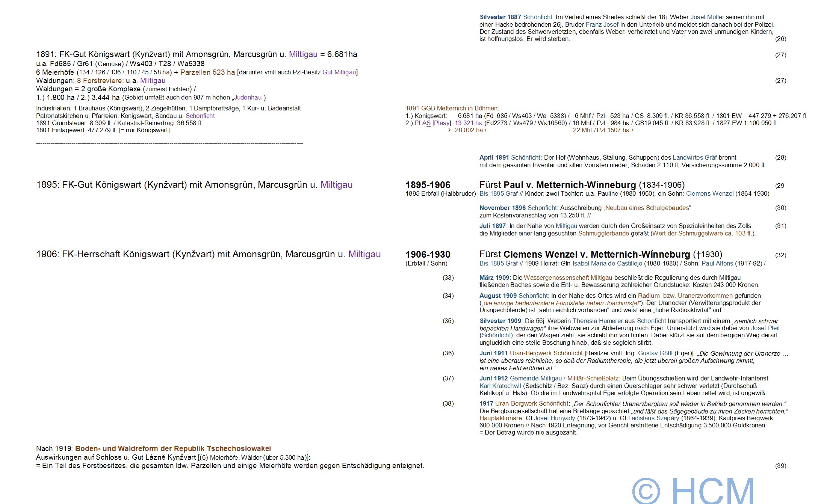Screen dimensions: 818x504
Task: Click Neubau eines Schulgebäudes colored text
Action: (x=647, y=208)
